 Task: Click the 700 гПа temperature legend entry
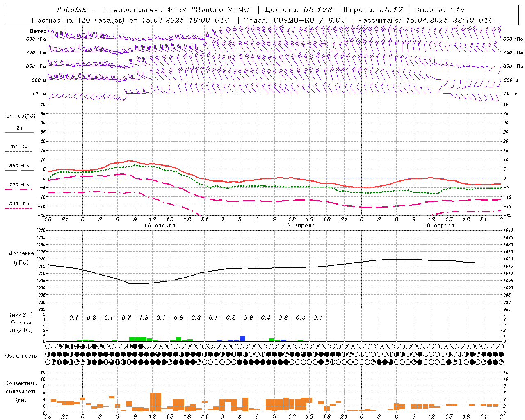tap(19, 185)
